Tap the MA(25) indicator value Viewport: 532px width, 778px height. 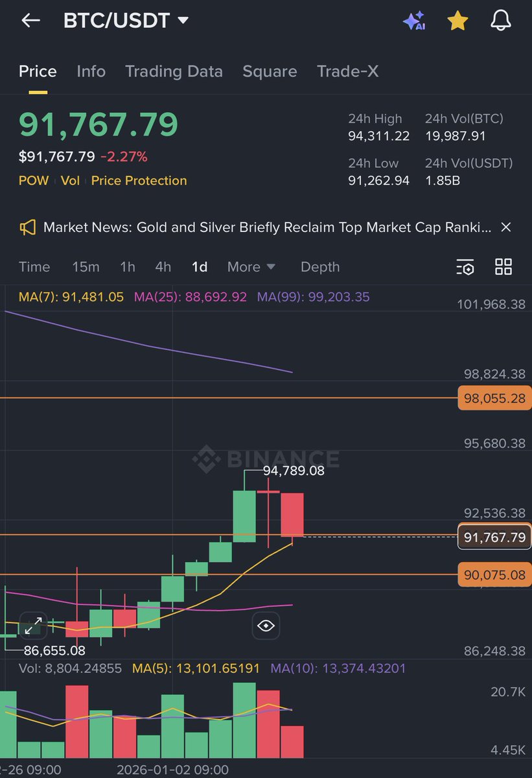click(x=191, y=297)
